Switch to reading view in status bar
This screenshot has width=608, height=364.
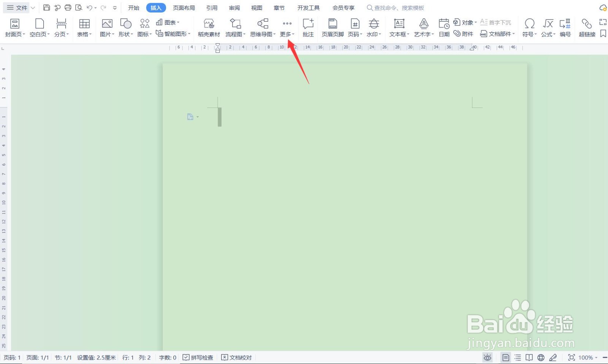tap(529, 358)
